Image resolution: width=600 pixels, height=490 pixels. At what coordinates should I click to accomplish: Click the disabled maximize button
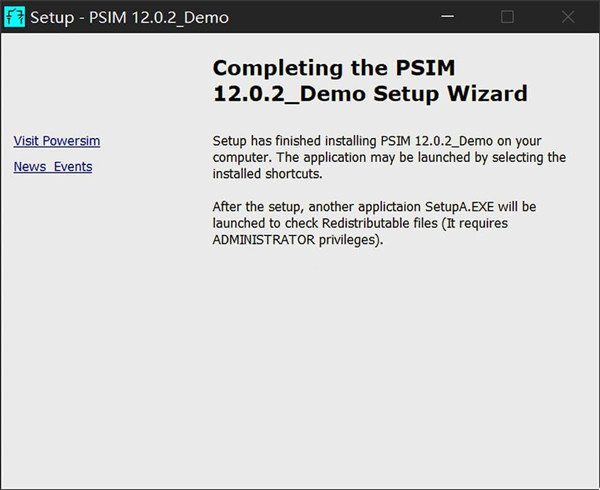tap(507, 16)
